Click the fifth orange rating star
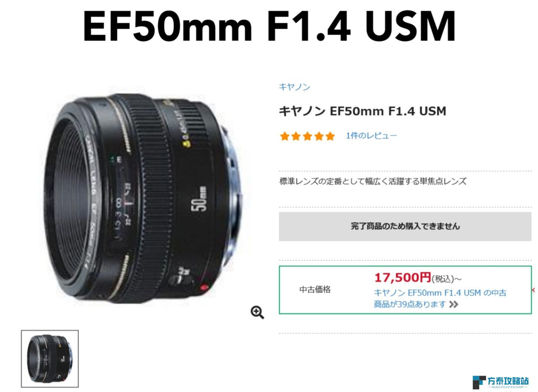This screenshot has height=392, width=538. tap(330, 136)
